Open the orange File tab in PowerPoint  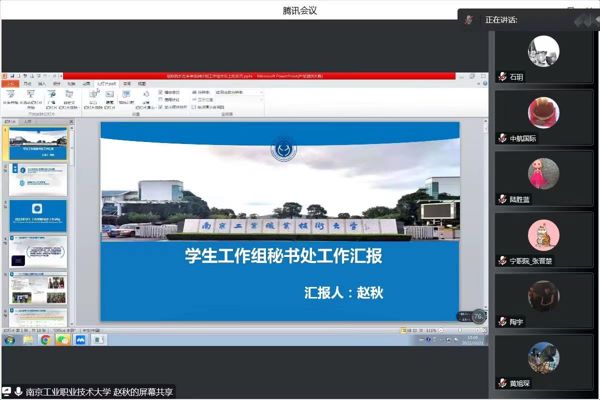click(x=9, y=80)
